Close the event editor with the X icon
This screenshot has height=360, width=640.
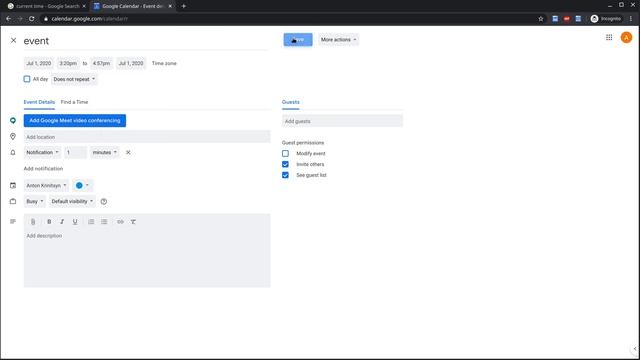click(x=13, y=40)
